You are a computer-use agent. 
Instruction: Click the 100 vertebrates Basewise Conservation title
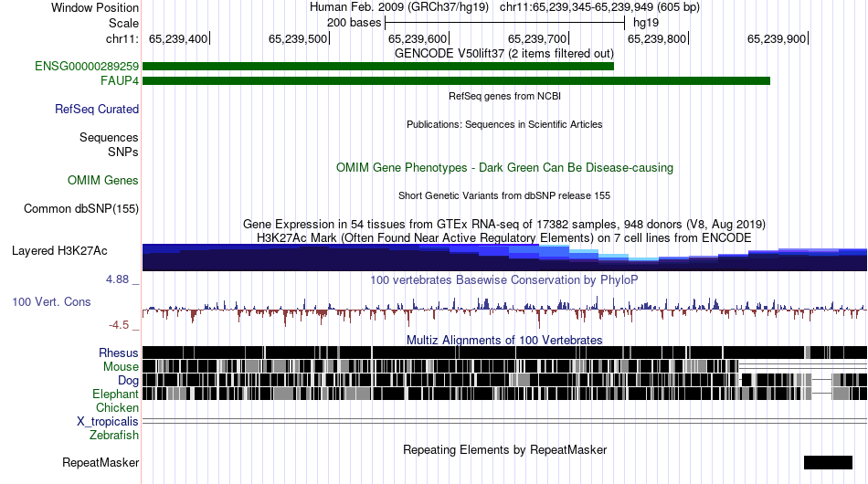[x=504, y=279]
